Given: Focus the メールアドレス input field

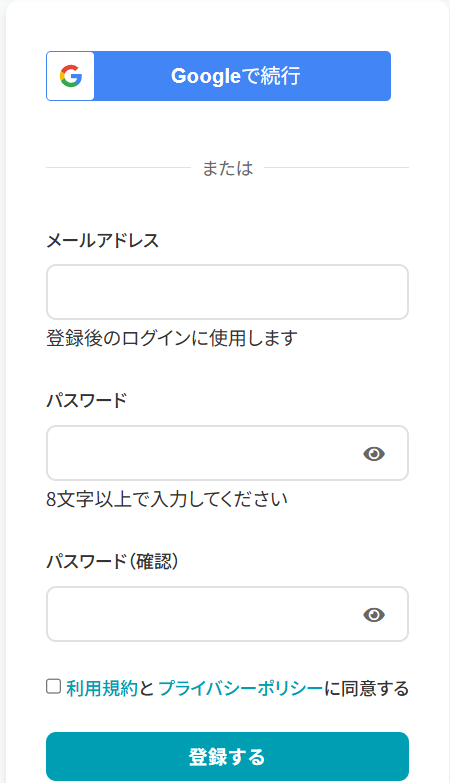Looking at the screenshot, I should coord(227,292).
